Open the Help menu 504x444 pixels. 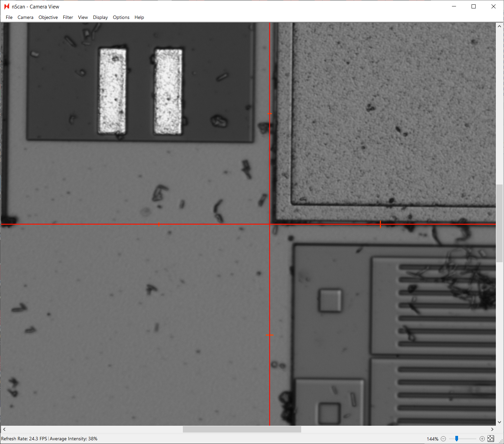tap(139, 17)
